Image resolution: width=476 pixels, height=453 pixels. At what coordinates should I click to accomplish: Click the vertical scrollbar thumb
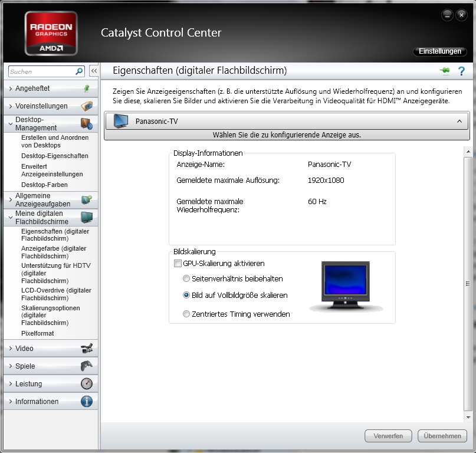468,284
